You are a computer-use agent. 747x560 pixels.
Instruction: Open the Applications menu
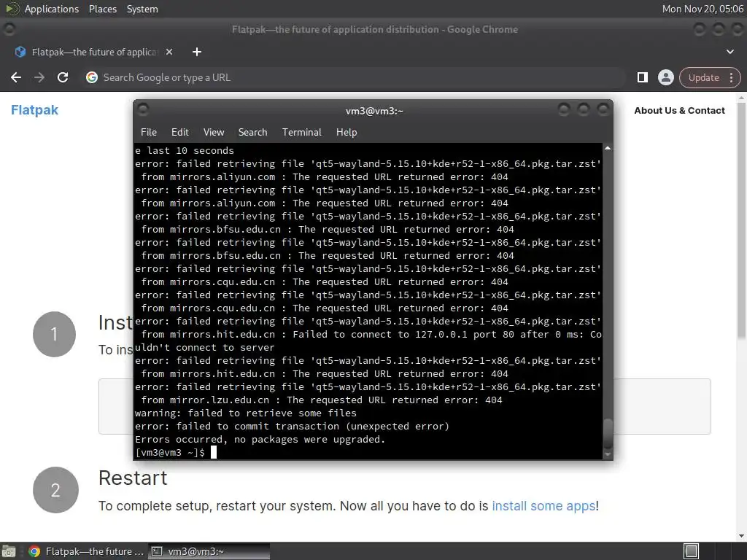[52, 9]
